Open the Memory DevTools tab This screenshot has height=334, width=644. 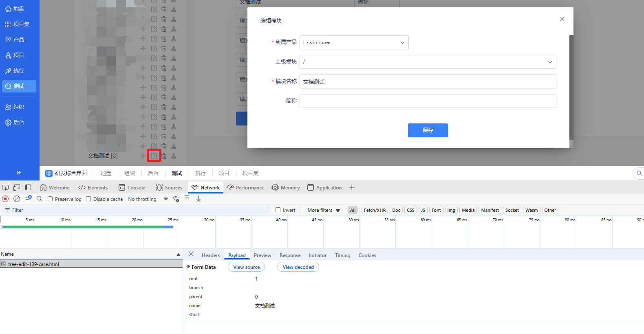(286, 187)
